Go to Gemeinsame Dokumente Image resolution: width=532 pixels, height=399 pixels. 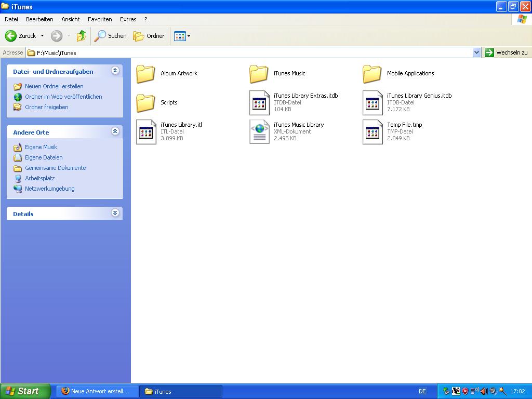[x=55, y=168]
